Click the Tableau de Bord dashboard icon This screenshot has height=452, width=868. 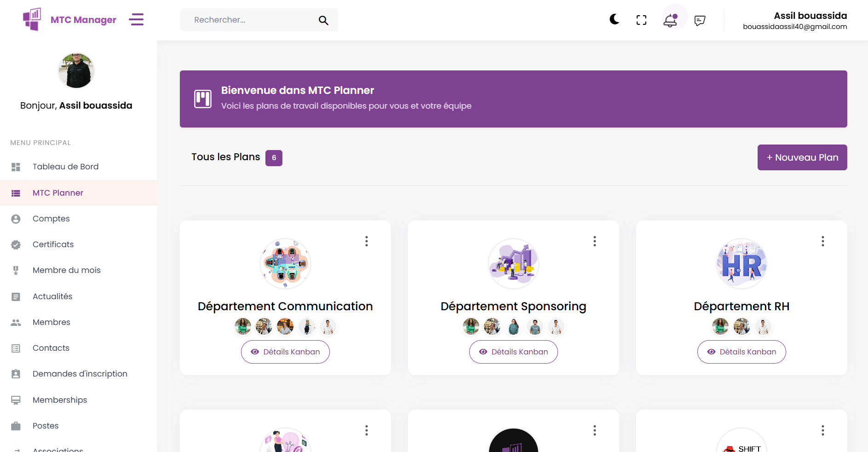point(16,167)
